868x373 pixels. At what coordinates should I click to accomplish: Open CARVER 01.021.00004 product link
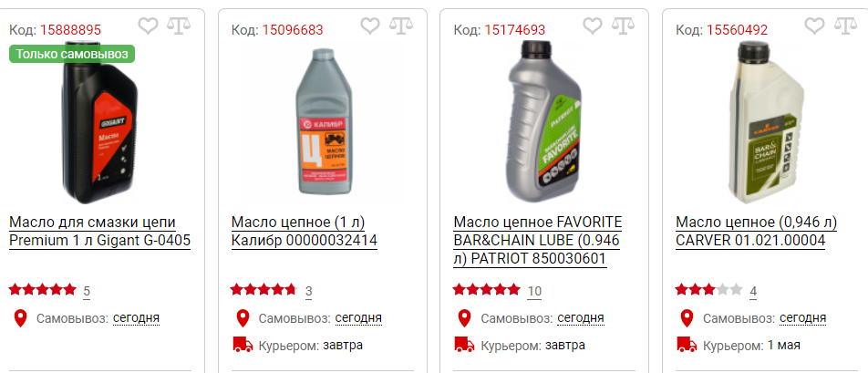(x=756, y=232)
